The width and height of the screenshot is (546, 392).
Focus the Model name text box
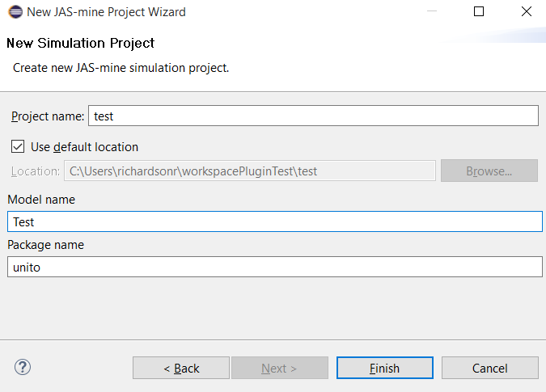[x=273, y=221]
